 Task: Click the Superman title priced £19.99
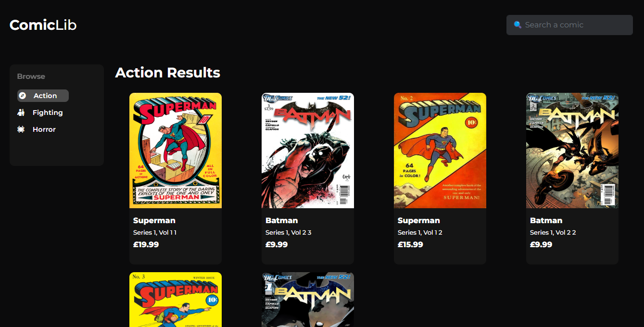click(154, 221)
